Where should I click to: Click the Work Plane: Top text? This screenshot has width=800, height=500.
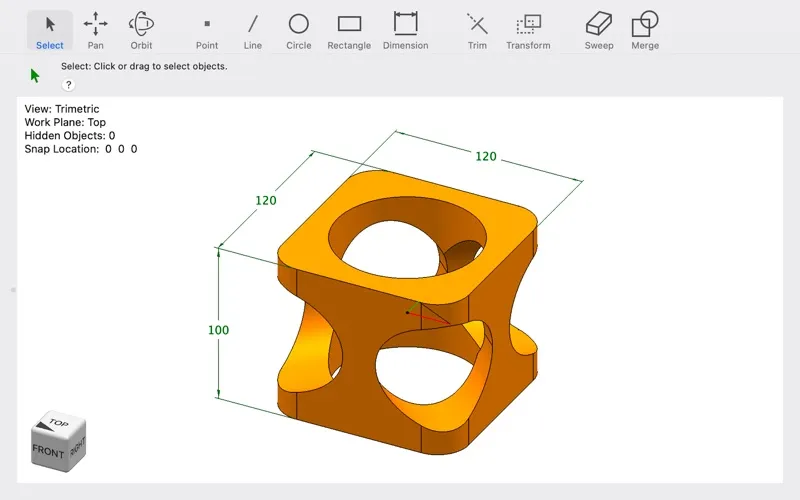click(65, 122)
